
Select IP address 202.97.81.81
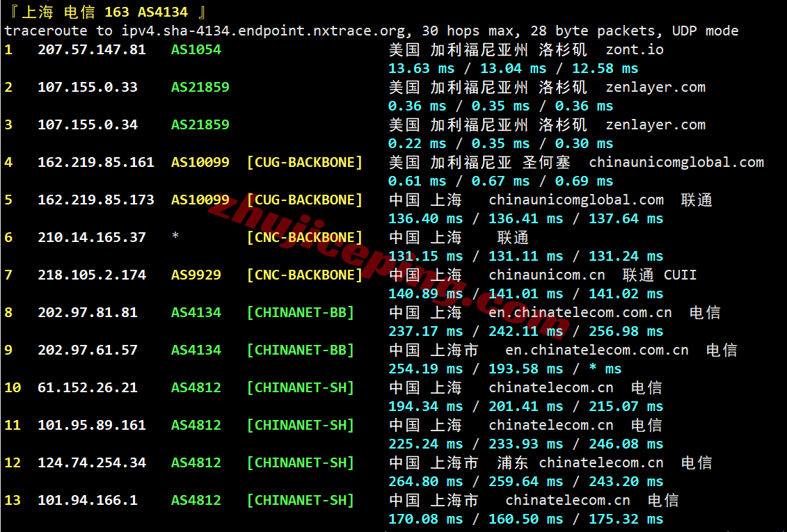(88, 313)
